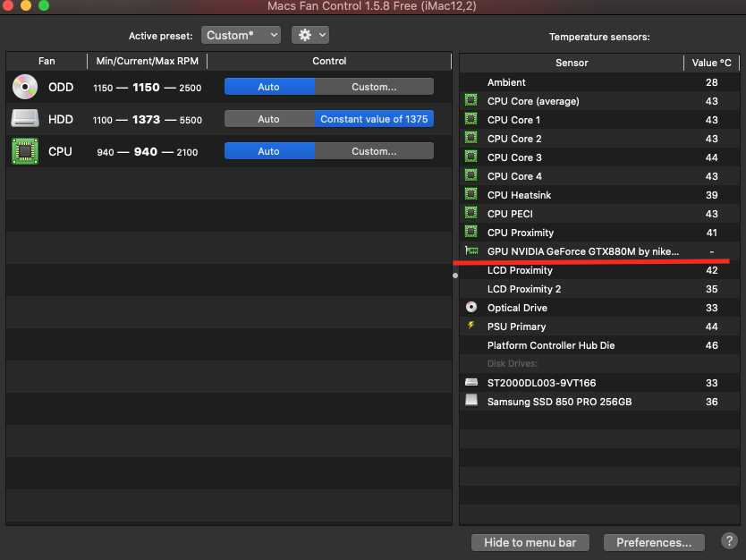
Task: Click the ODD fan name label
Action: [x=61, y=88]
